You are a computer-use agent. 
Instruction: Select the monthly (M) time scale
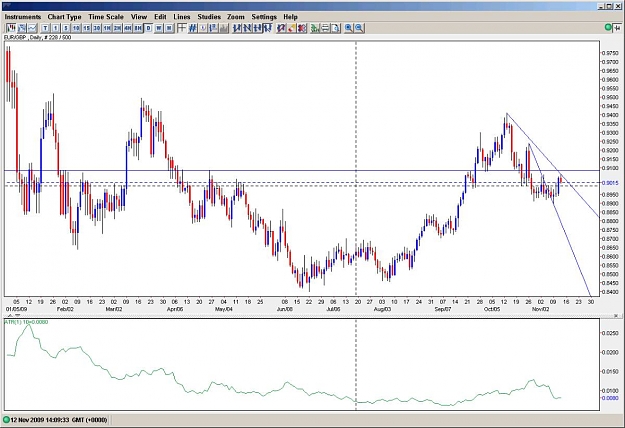point(169,28)
